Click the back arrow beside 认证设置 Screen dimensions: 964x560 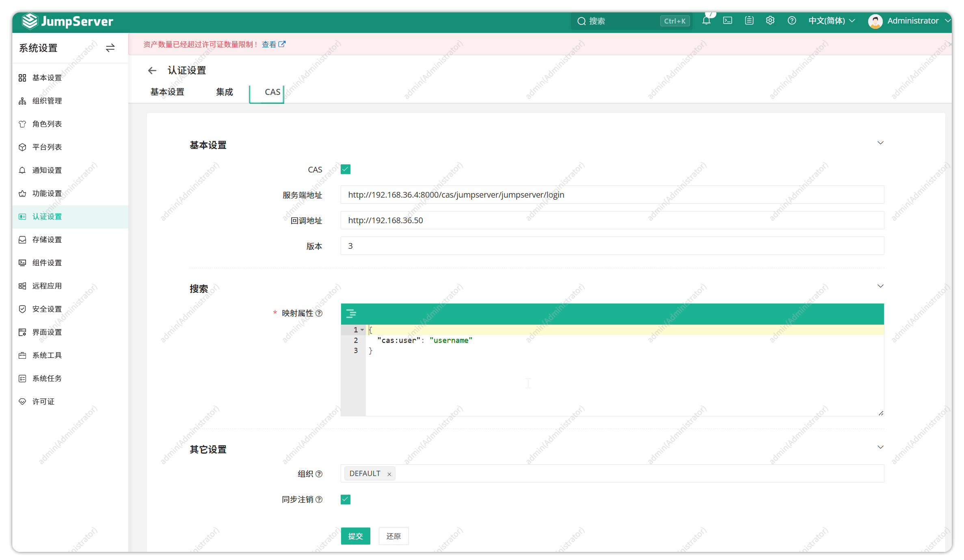[x=152, y=71]
